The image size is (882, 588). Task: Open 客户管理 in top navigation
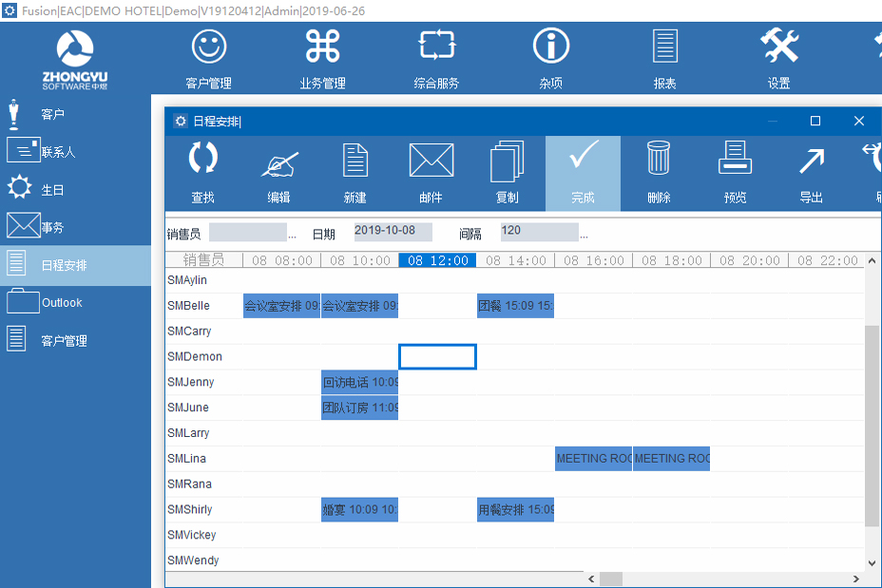click(208, 59)
